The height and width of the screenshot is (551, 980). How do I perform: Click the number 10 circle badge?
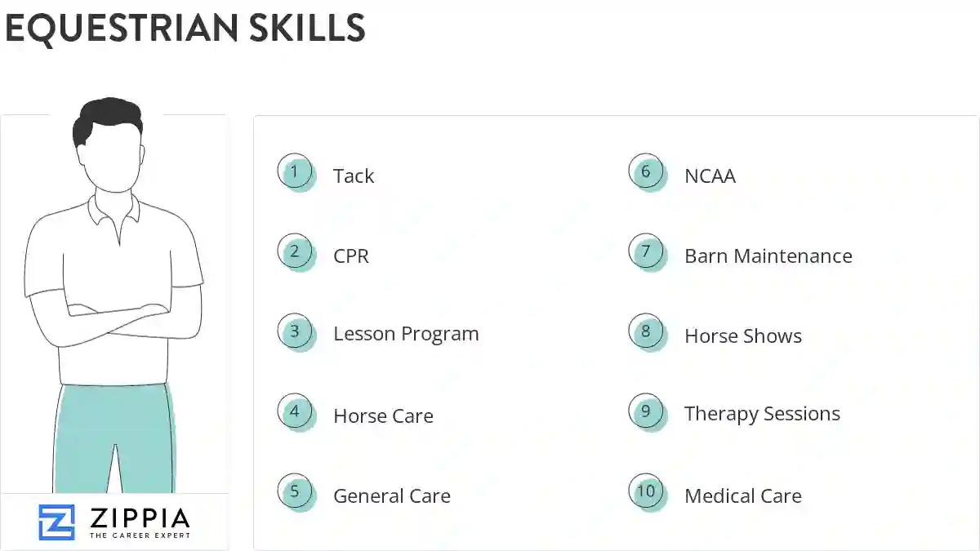(x=647, y=492)
